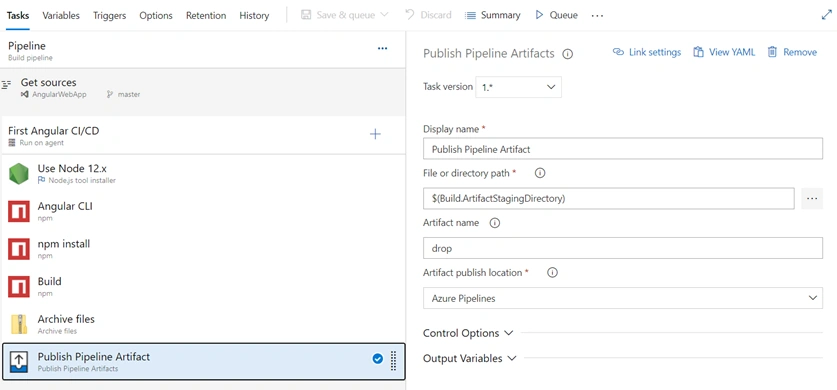Click the View YAML clipboard icon

tap(698, 52)
